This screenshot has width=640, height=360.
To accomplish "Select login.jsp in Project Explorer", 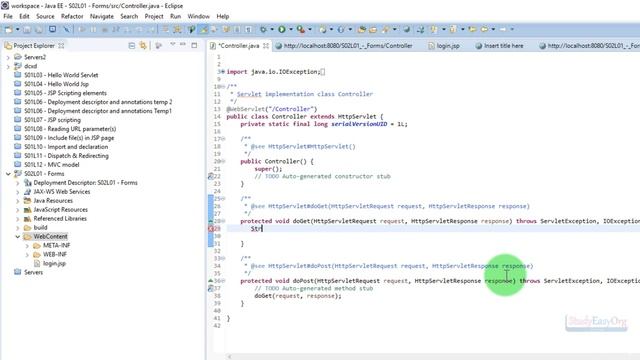I will pyautogui.click(x=54, y=264).
